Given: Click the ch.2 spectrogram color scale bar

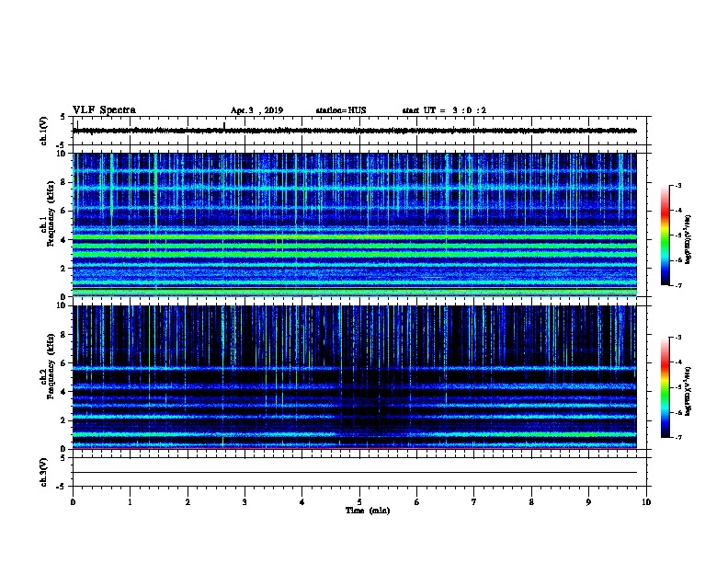Looking at the screenshot, I should [x=665, y=387].
